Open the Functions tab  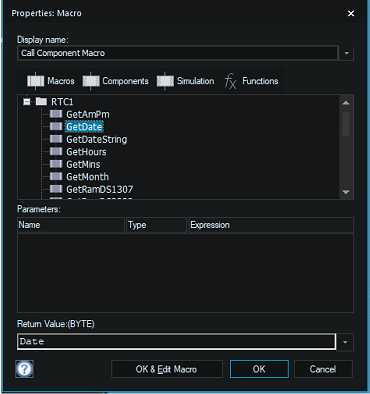click(251, 81)
